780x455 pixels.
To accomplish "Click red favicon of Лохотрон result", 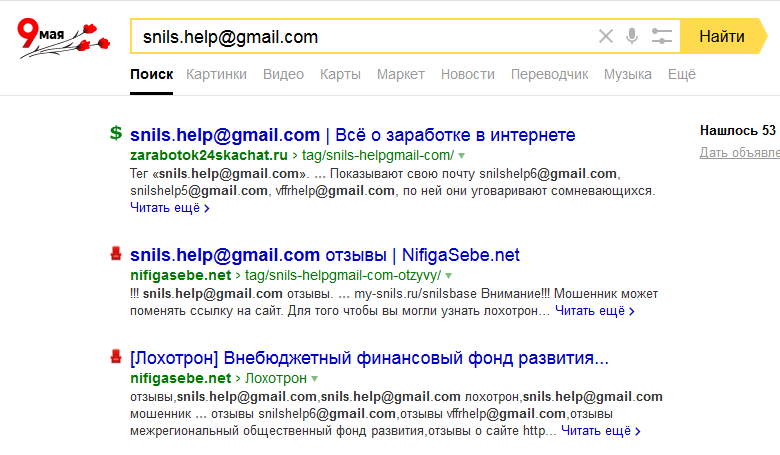I will [x=116, y=357].
